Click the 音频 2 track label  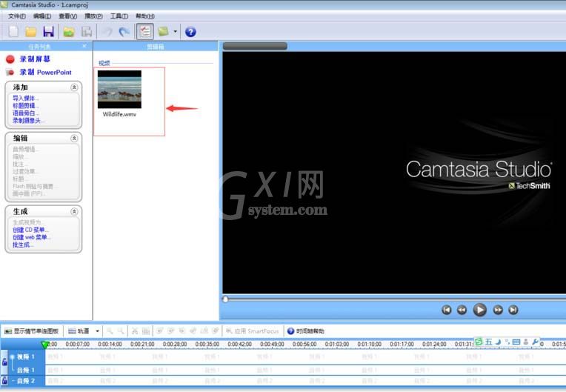coord(26,380)
